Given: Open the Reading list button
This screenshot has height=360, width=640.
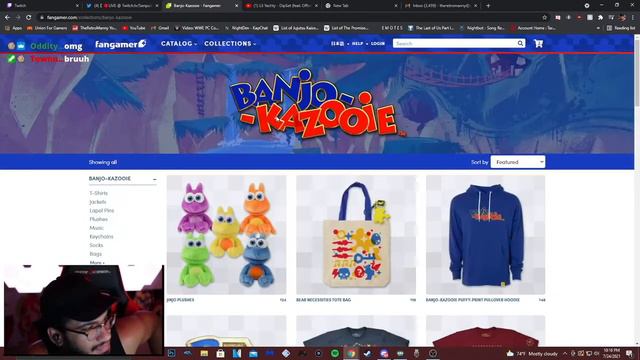Looking at the screenshot, I should (621, 28).
